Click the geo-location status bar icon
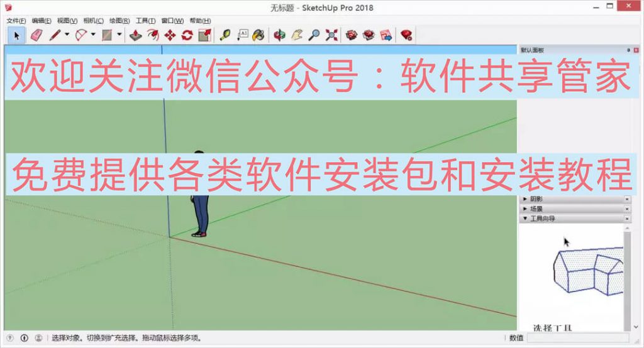The image size is (644, 348). tap(10, 338)
